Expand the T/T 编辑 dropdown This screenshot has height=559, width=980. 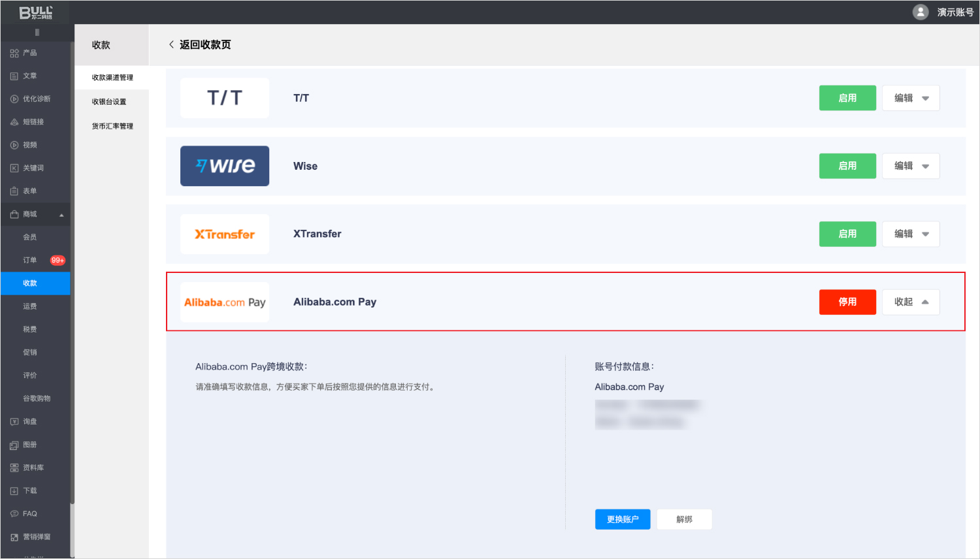click(x=911, y=98)
